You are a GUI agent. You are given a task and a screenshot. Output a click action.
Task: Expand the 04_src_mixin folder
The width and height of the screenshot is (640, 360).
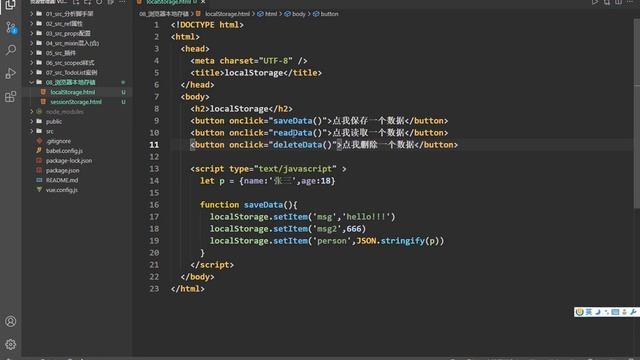(x=31, y=43)
